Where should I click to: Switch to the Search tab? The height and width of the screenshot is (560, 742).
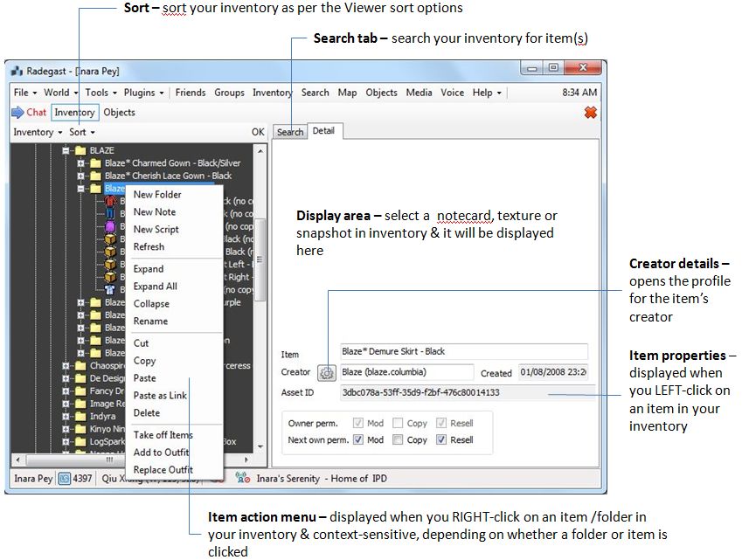click(290, 133)
